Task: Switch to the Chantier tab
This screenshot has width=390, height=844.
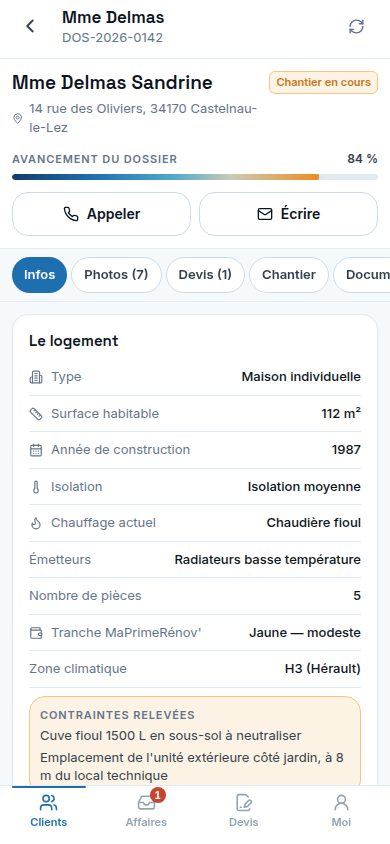Action: tap(289, 275)
